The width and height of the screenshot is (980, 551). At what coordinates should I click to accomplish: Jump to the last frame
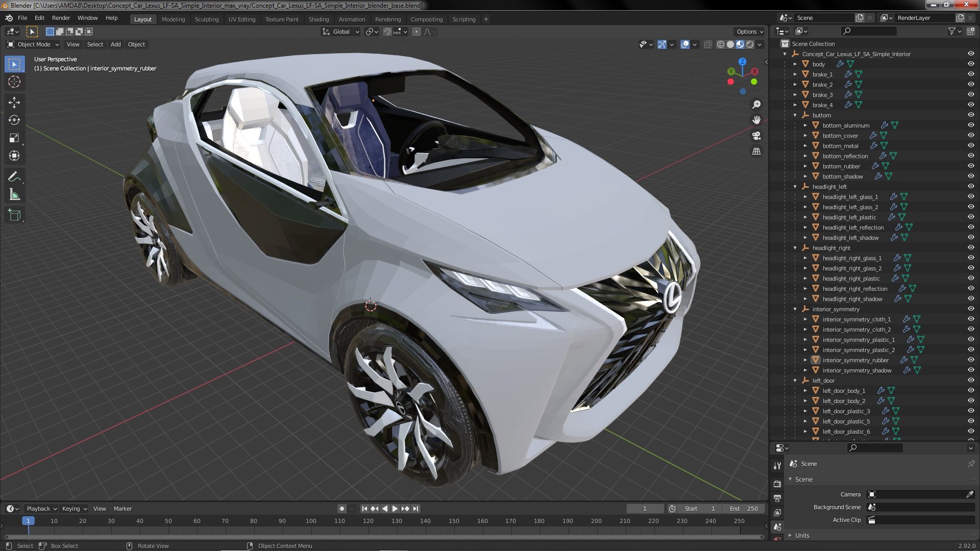click(x=416, y=509)
